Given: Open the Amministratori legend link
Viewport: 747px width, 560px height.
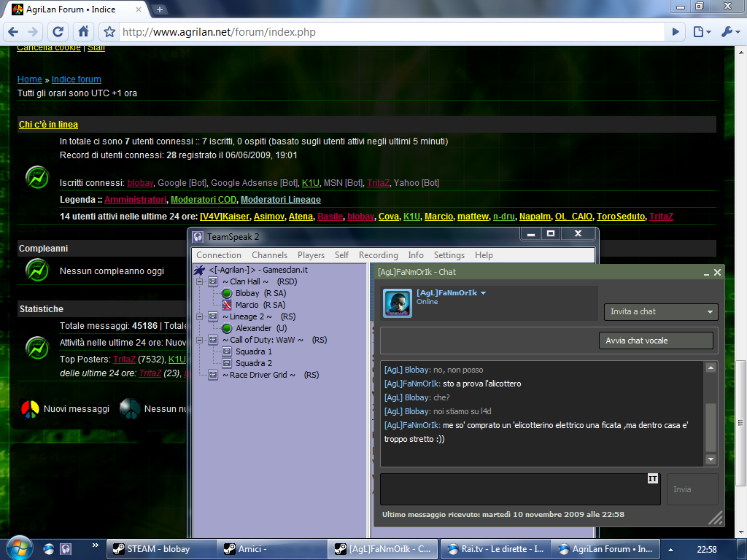Looking at the screenshot, I should (x=135, y=200).
